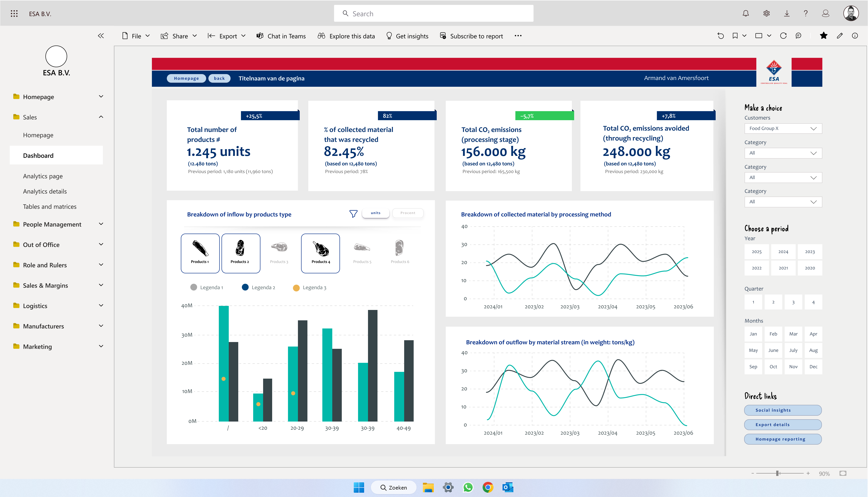Viewport: 868px width, 497px height.
Task: Toggle the units view button
Action: click(376, 213)
